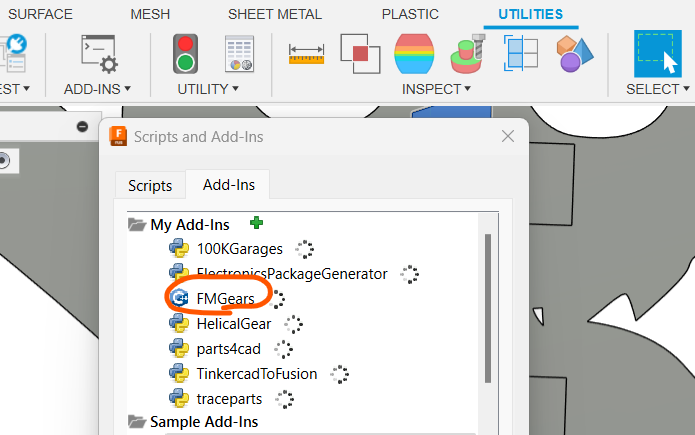
Task: Expand the ADD-INS dropdown menu
Action: pos(97,89)
